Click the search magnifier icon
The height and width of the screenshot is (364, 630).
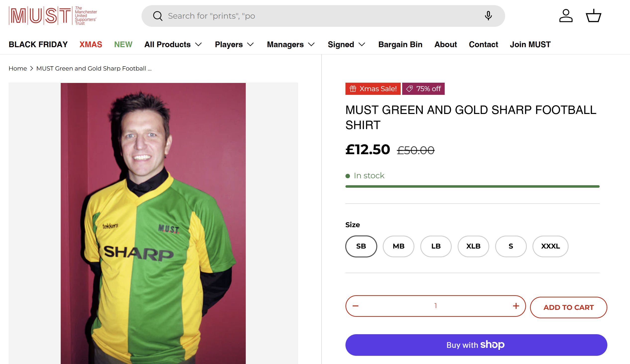(x=158, y=16)
